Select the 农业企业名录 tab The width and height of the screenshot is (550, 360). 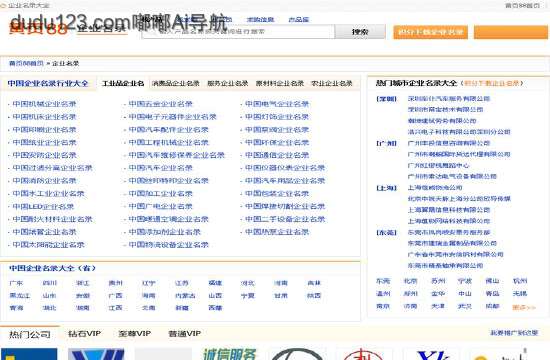click(x=332, y=84)
